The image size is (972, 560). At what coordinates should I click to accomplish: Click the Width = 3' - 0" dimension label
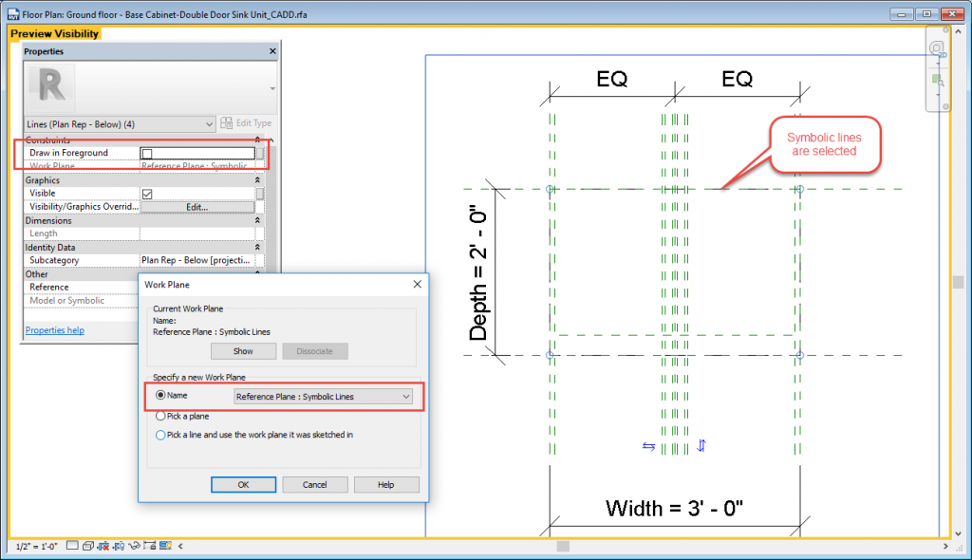coord(674,509)
